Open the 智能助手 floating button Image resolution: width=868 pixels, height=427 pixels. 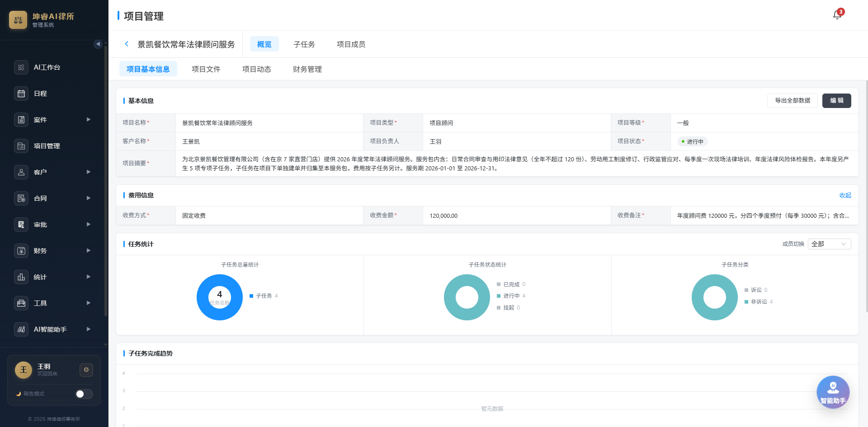[833, 392]
